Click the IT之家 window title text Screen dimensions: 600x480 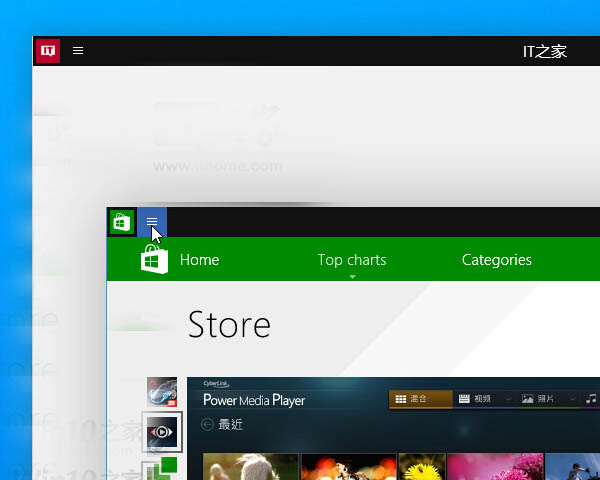(544, 51)
